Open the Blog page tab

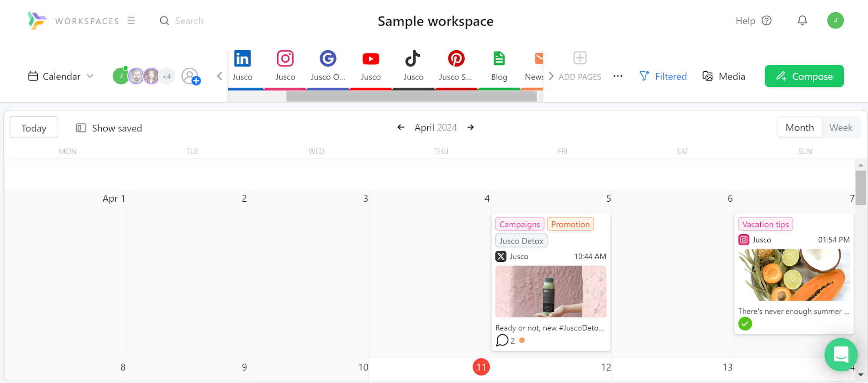[x=499, y=66]
